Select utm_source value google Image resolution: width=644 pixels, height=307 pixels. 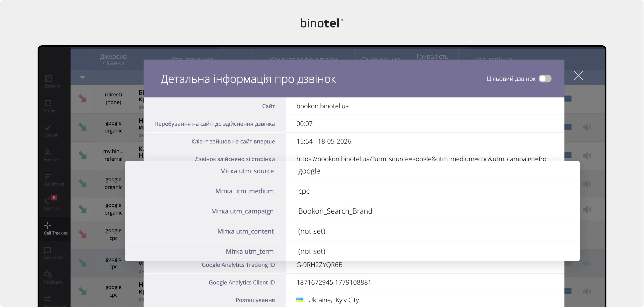pos(309,171)
